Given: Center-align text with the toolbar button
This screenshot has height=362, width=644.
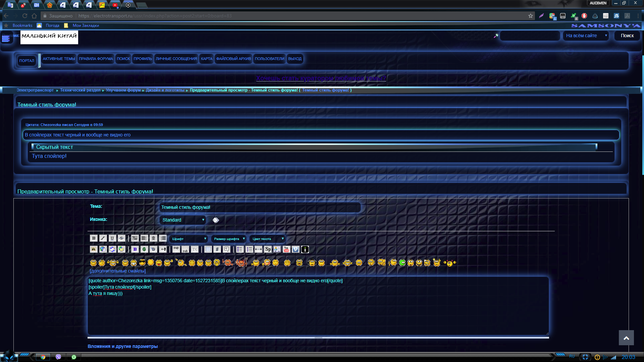Looking at the screenshot, I should coord(153,238).
